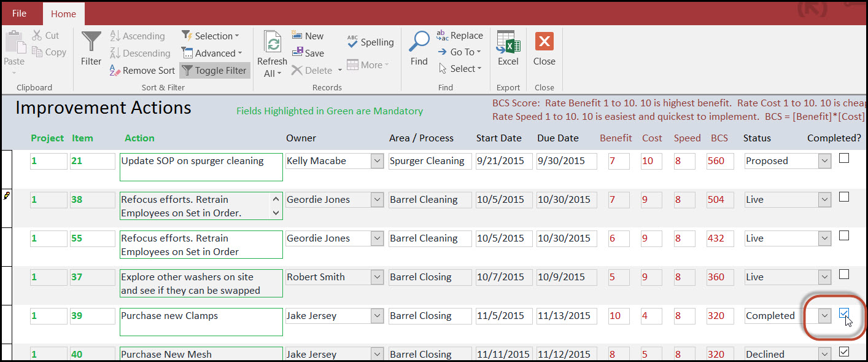Select the record selector for item 38
This screenshot has height=362, width=868.
pyautogui.click(x=6, y=208)
